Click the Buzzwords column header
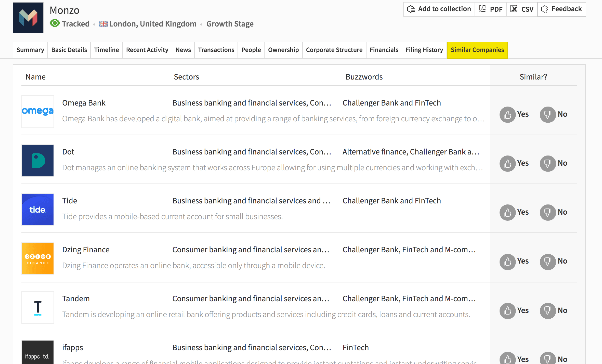The width and height of the screenshot is (602, 364). pyautogui.click(x=364, y=77)
